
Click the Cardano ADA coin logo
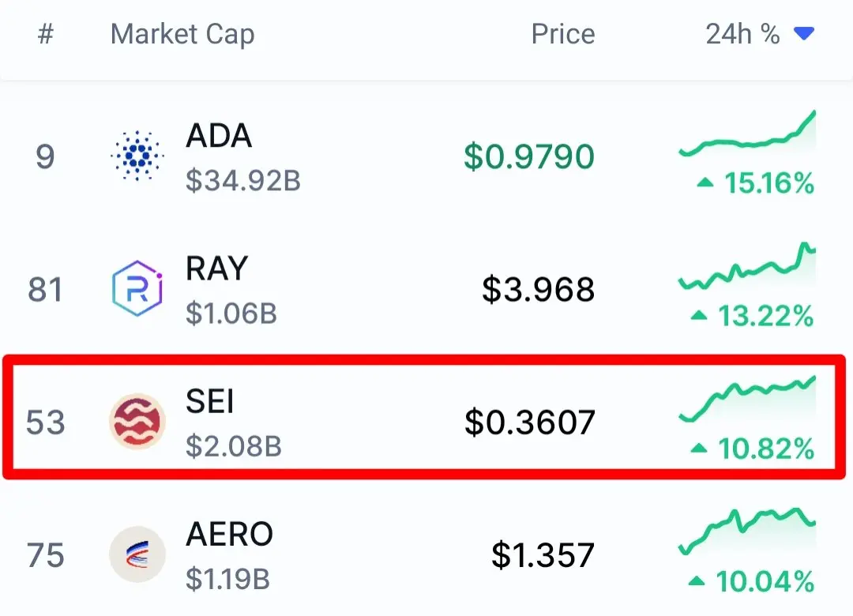click(x=137, y=156)
